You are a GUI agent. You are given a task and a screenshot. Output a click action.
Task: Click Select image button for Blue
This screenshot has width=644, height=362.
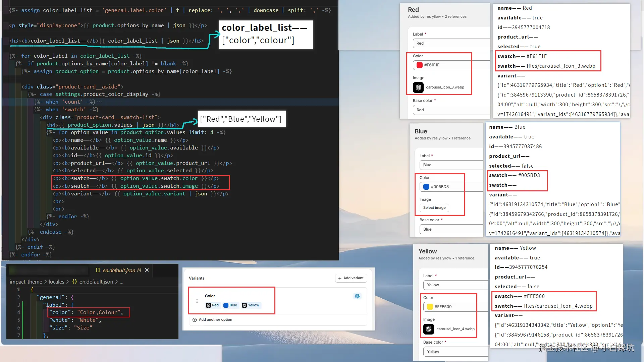pyautogui.click(x=434, y=208)
